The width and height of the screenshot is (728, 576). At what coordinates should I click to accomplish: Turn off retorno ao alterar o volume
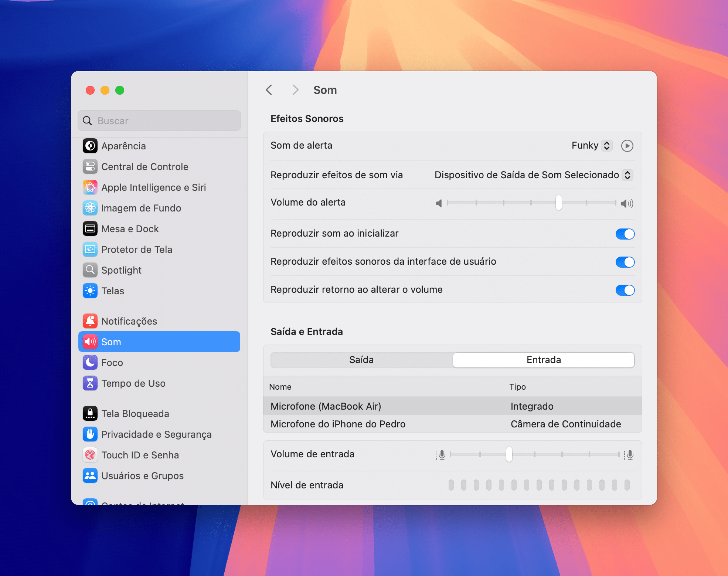(625, 290)
